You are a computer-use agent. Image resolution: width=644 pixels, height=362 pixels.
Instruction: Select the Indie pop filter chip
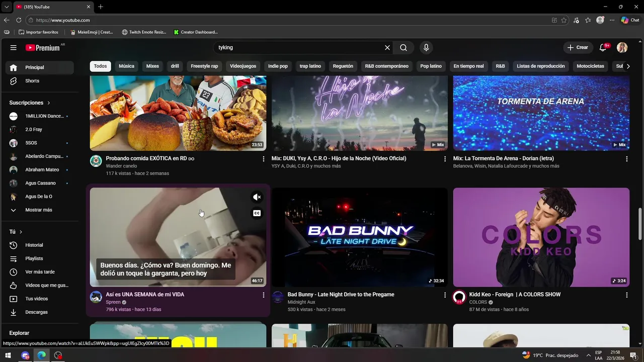point(278,66)
